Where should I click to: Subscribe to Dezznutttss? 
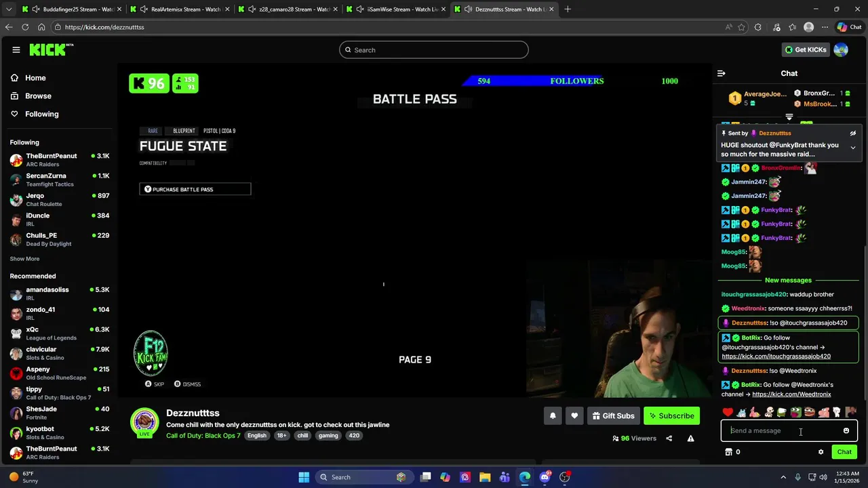tap(671, 415)
